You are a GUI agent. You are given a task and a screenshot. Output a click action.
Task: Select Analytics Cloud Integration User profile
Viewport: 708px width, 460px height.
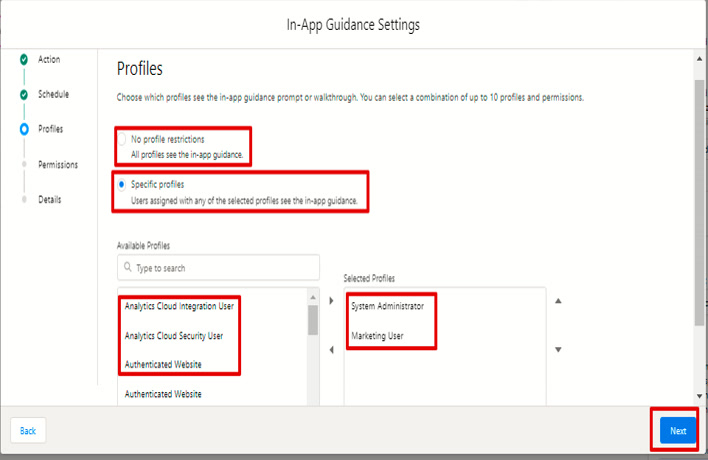pyautogui.click(x=180, y=306)
